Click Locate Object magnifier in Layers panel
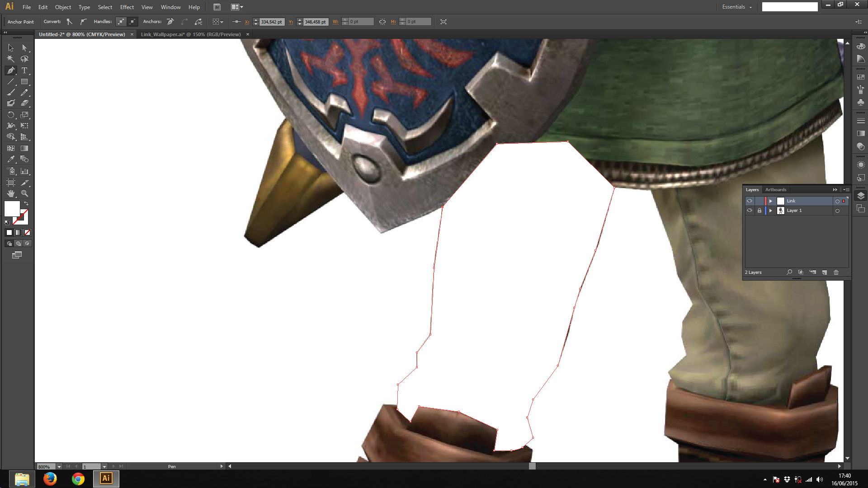 pos(789,272)
